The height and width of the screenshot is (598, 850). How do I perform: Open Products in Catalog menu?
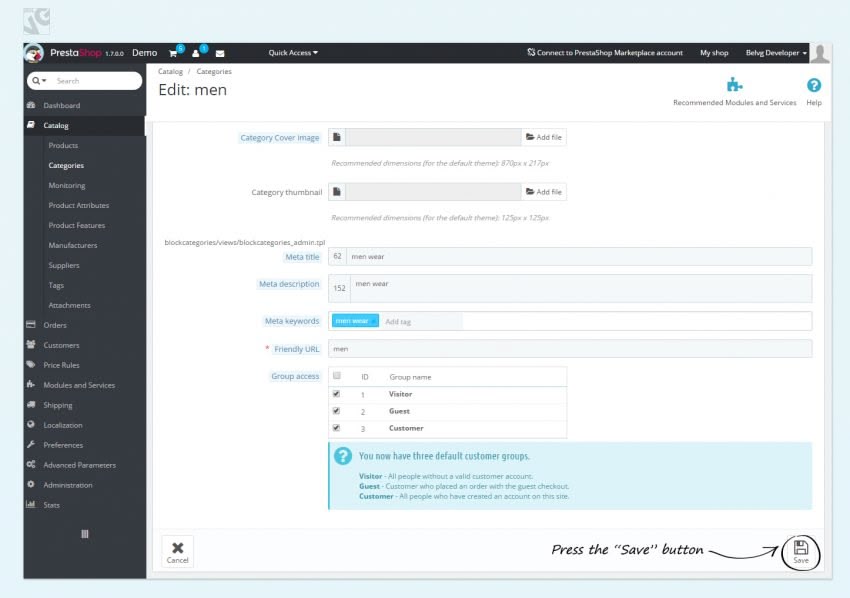click(x=63, y=145)
